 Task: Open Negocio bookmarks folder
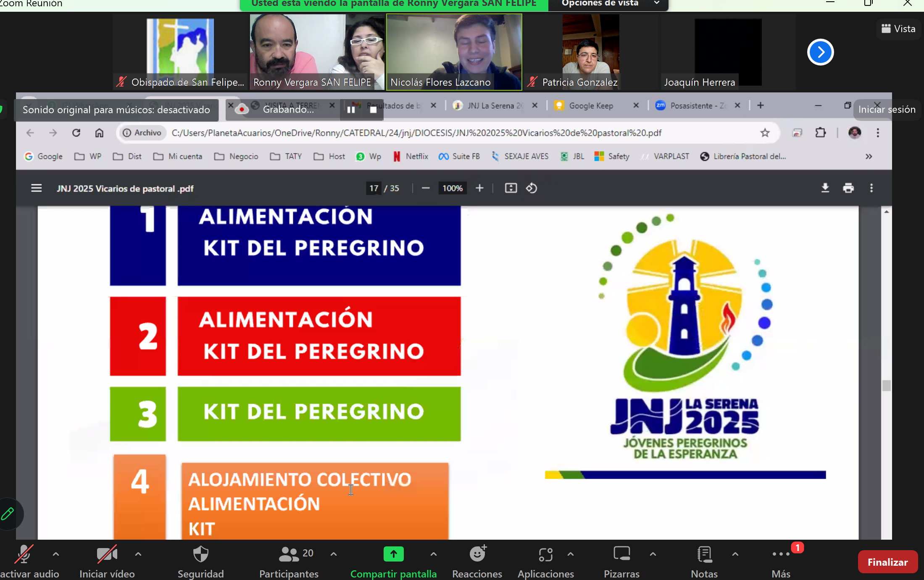click(x=236, y=156)
